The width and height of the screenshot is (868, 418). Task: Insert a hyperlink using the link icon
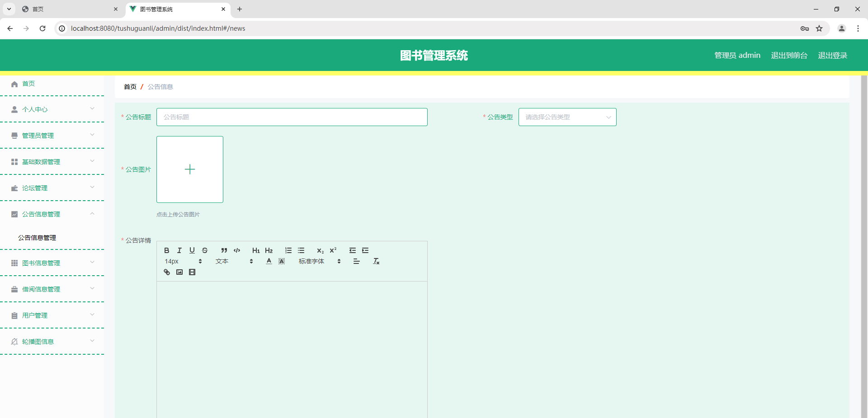(x=166, y=272)
